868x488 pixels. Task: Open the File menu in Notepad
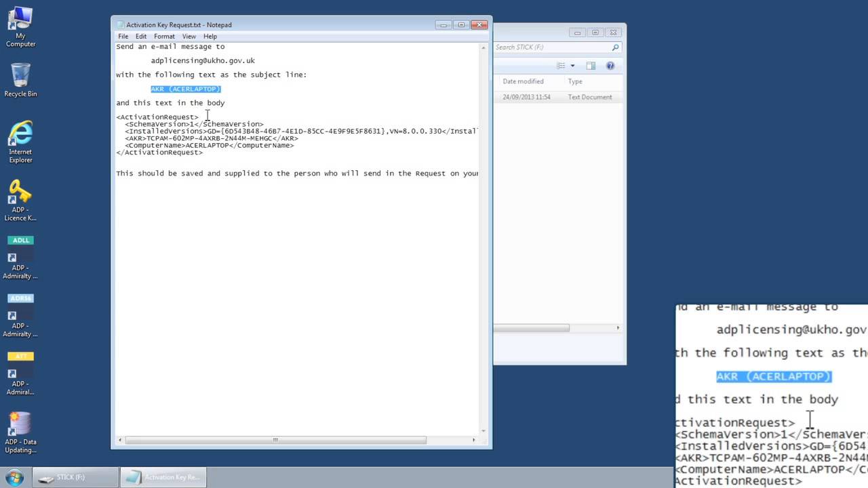[123, 37]
